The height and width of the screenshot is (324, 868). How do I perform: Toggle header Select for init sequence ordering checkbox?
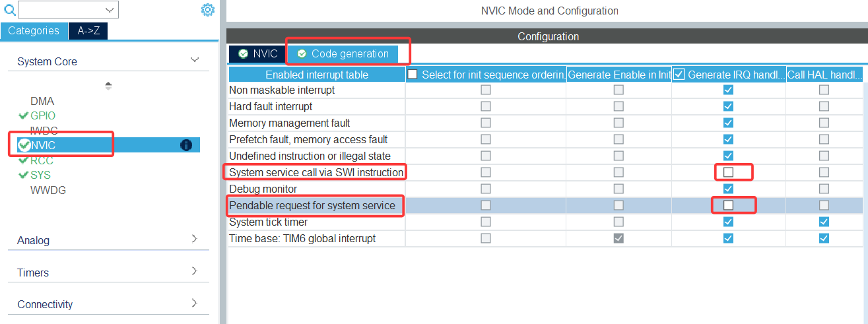click(413, 75)
